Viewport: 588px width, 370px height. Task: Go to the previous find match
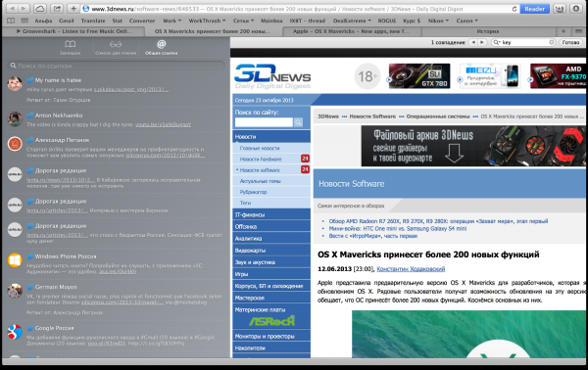point(473,42)
